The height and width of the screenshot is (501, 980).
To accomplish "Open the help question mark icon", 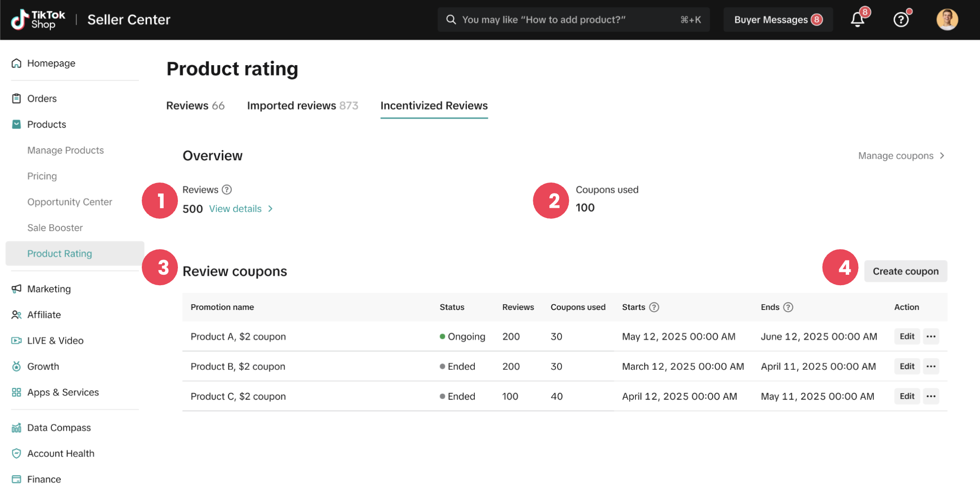I will point(901,19).
